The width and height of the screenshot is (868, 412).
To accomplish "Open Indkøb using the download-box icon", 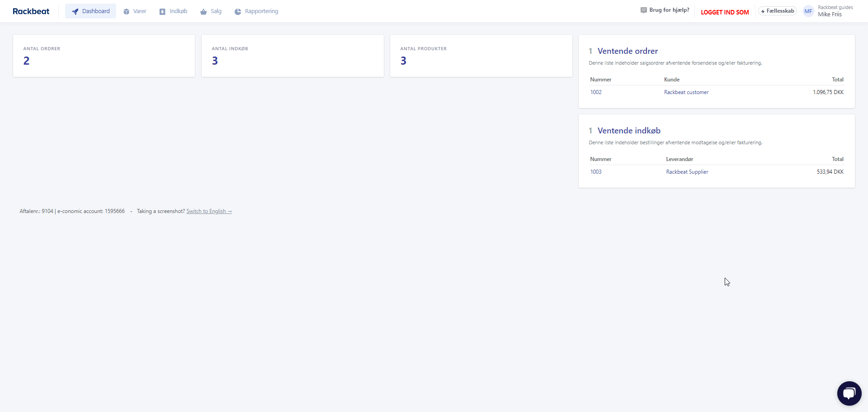I will click(162, 11).
